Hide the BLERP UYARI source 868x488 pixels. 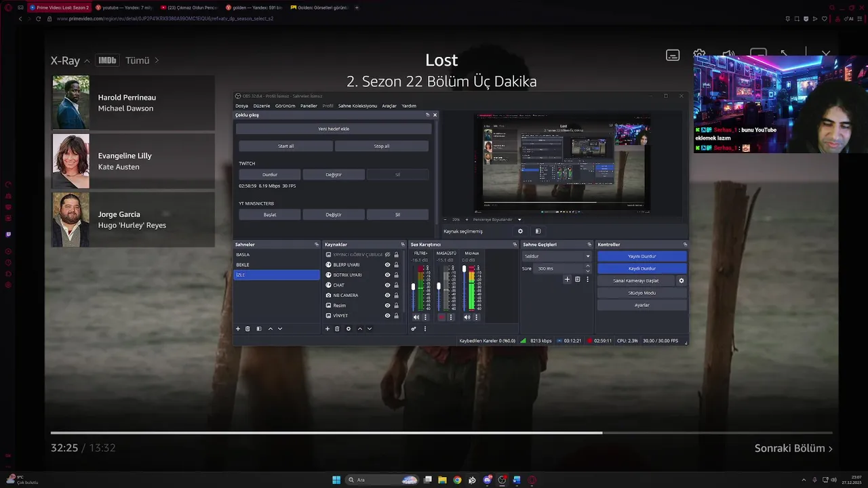[x=387, y=265]
